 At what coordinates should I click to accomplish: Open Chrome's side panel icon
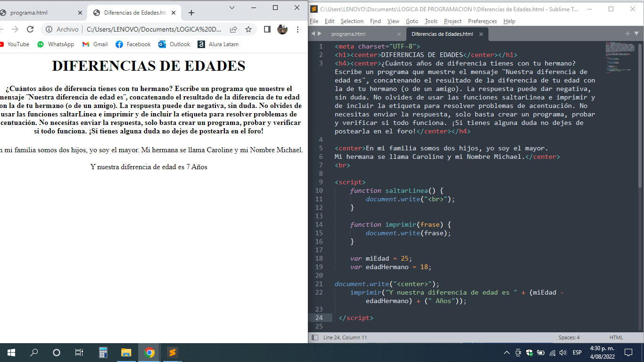(x=267, y=29)
